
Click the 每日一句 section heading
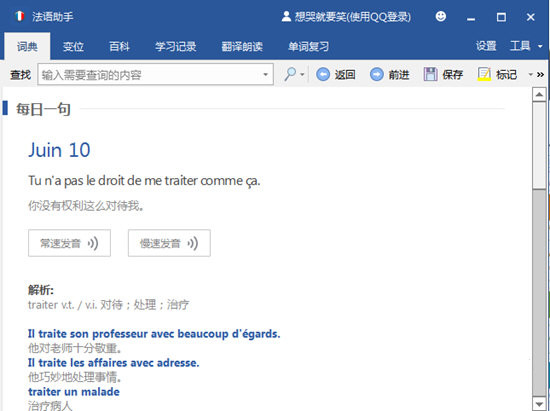[43, 109]
